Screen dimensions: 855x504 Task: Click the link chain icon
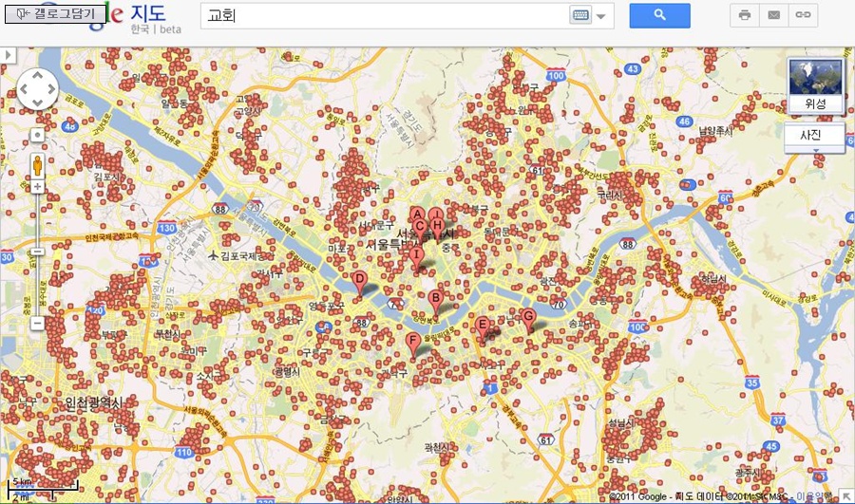[803, 15]
